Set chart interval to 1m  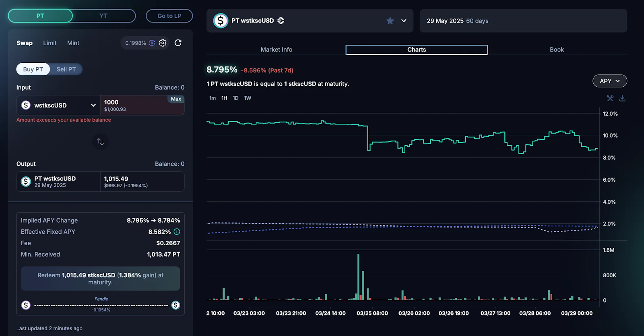[x=213, y=98]
